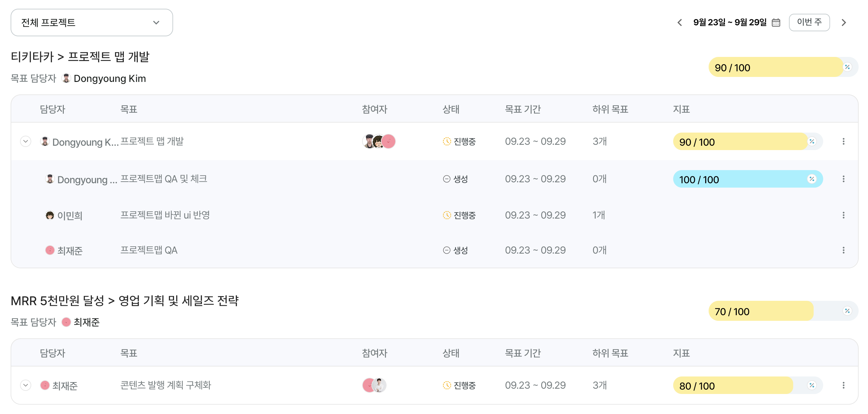Click participant avatars of 프로젝트 맵 개발
The width and height of the screenshot is (868, 414).
379,142
